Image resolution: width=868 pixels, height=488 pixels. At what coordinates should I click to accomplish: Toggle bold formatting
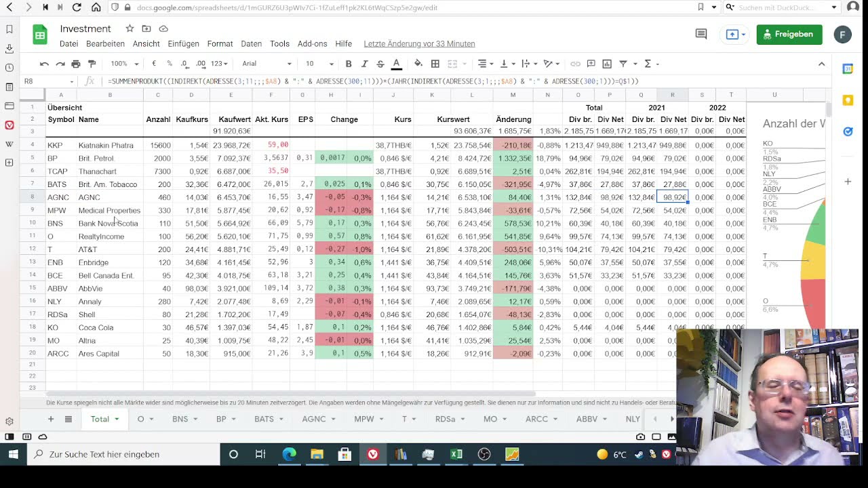click(349, 64)
